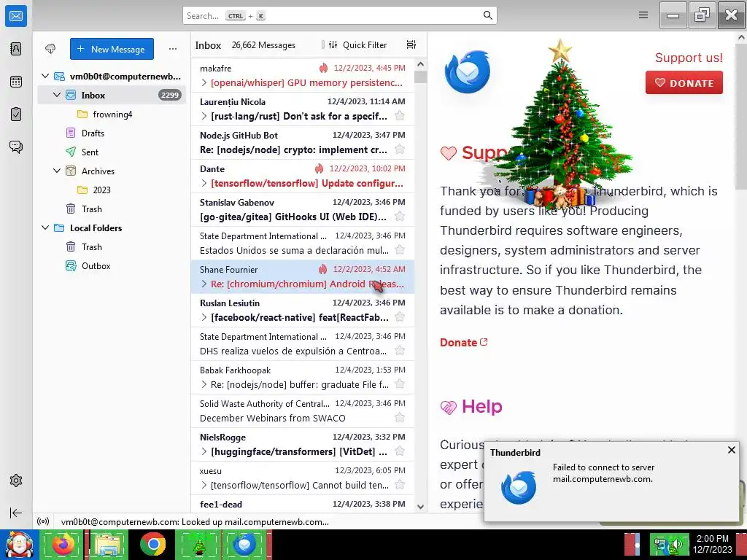Open the Tasks space icon
The width and height of the screenshot is (747, 560).
tap(16, 114)
